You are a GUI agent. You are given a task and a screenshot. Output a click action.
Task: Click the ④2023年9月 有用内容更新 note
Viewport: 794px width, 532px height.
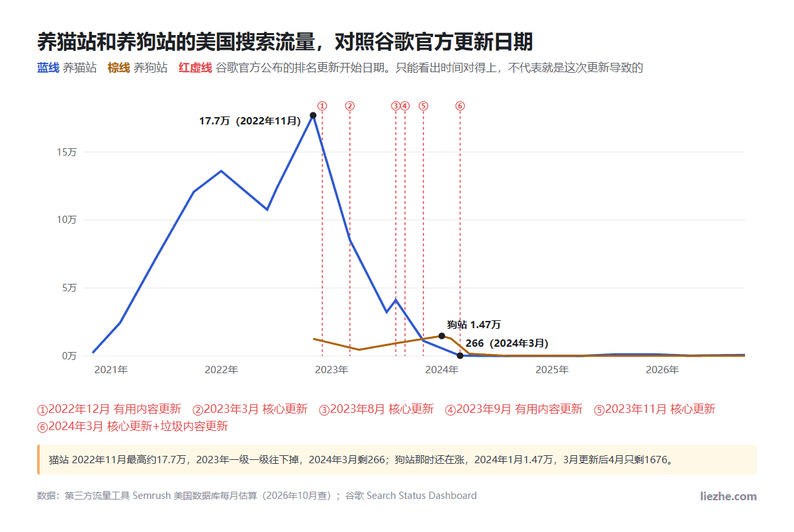514,409
